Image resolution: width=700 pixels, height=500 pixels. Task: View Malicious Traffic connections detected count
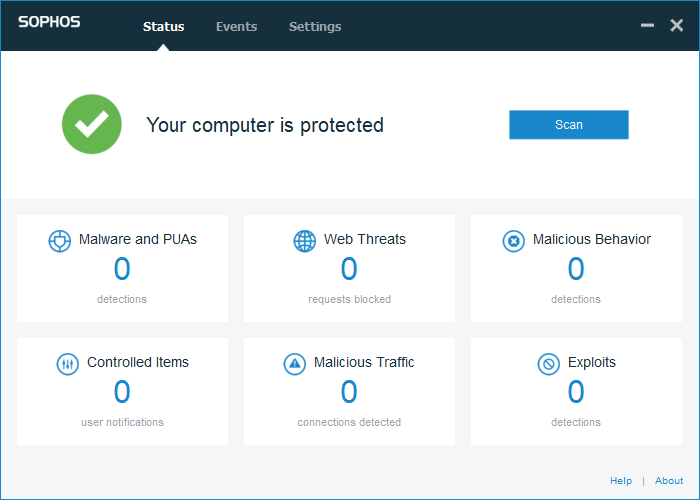tap(349, 392)
